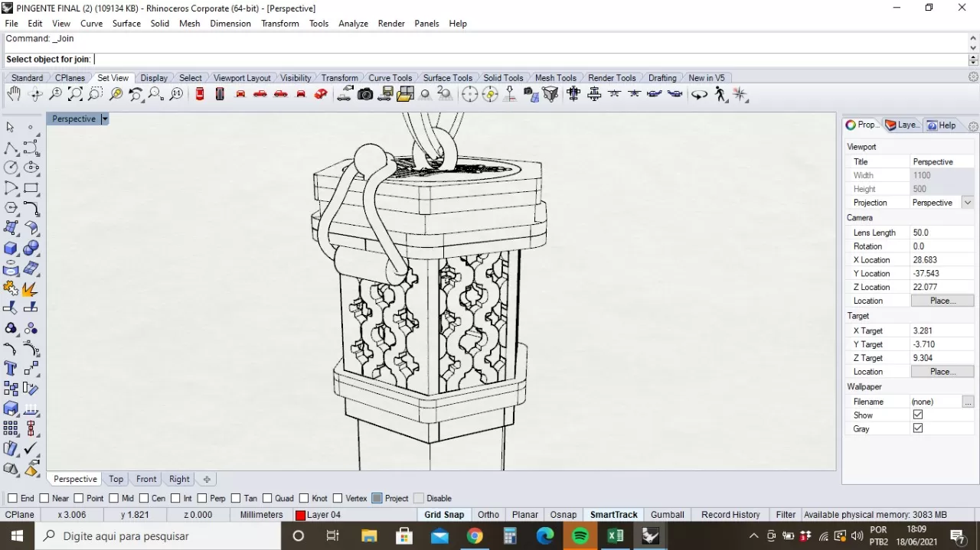
Task: Browse for wallpaper filename with ellipsis button
Action: pos(968,402)
